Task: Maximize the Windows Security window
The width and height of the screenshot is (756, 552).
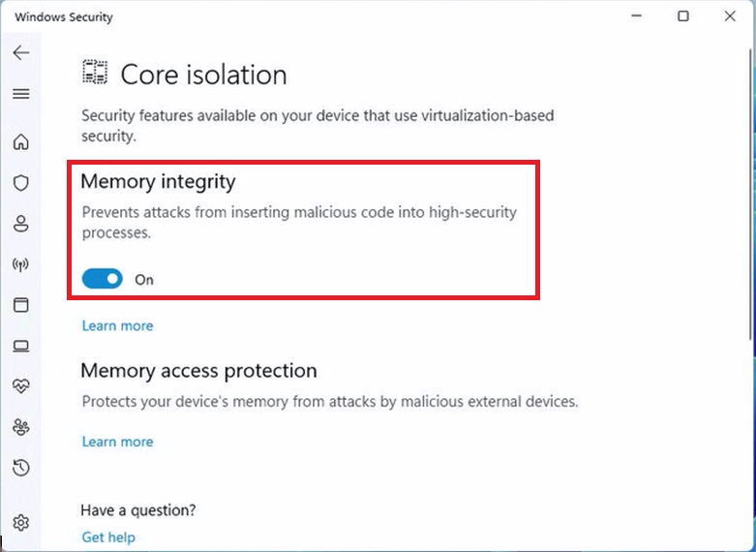Action: click(x=683, y=16)
